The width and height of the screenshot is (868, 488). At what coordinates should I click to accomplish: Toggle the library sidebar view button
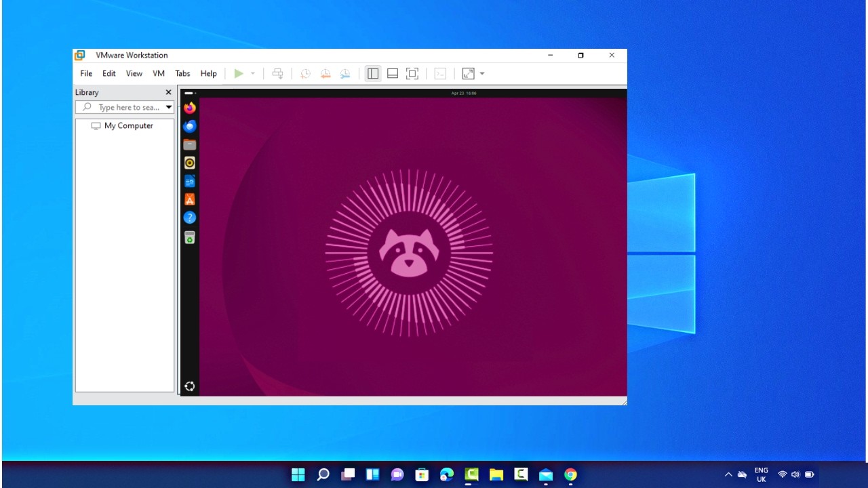(373, 73)
